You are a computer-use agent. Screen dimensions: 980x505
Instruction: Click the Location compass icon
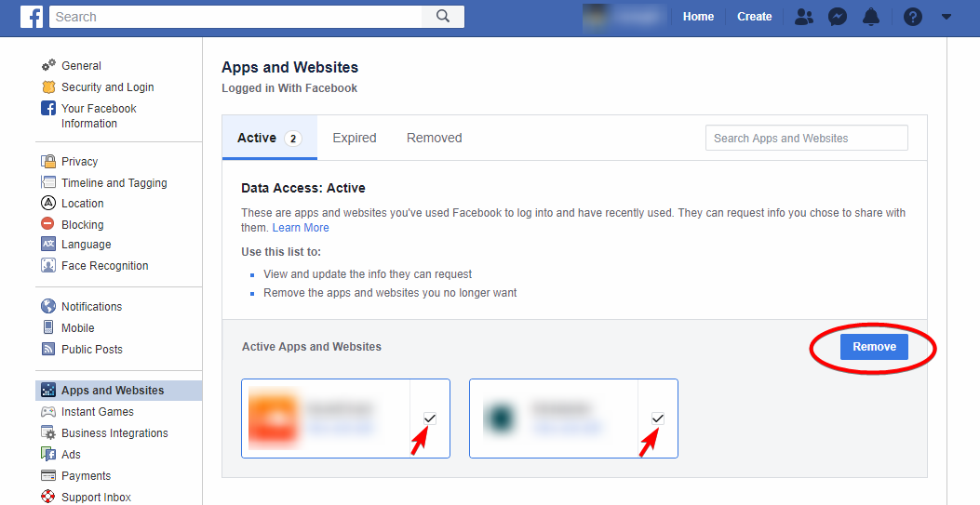[48, 203]
